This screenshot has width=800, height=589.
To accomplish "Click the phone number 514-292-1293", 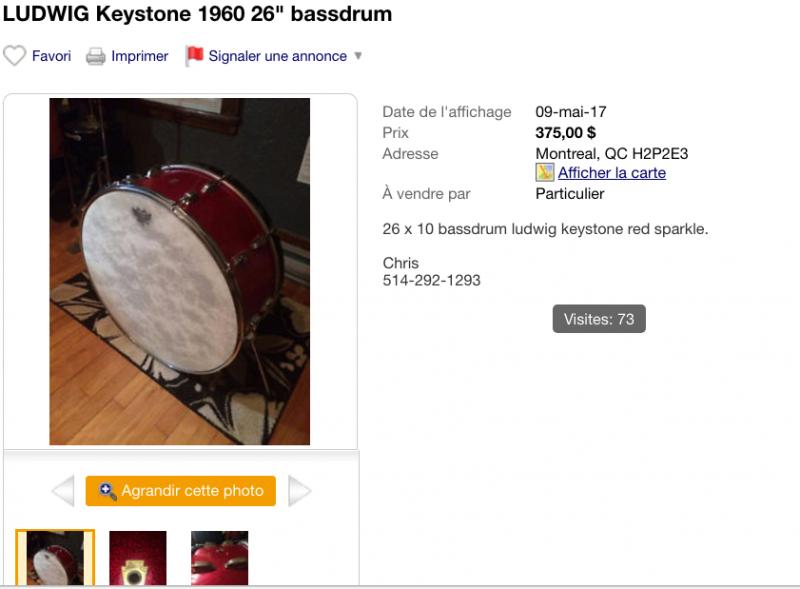I will click(x=431, y=280).
